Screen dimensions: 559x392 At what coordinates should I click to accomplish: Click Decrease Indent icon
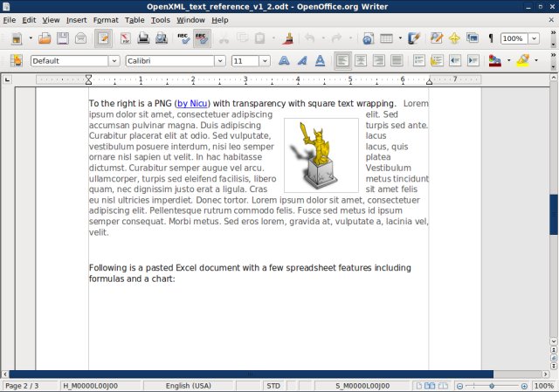coord(455,60)
